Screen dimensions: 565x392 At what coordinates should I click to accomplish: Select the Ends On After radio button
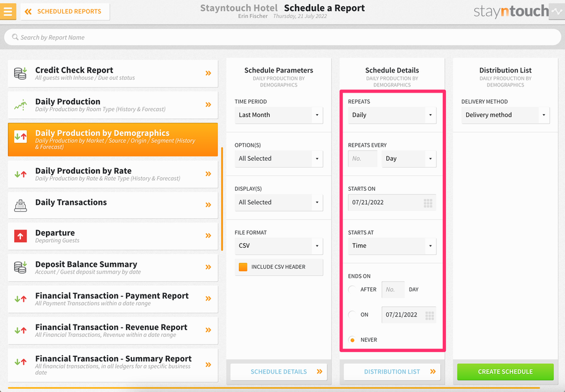(x=352, y=290)
